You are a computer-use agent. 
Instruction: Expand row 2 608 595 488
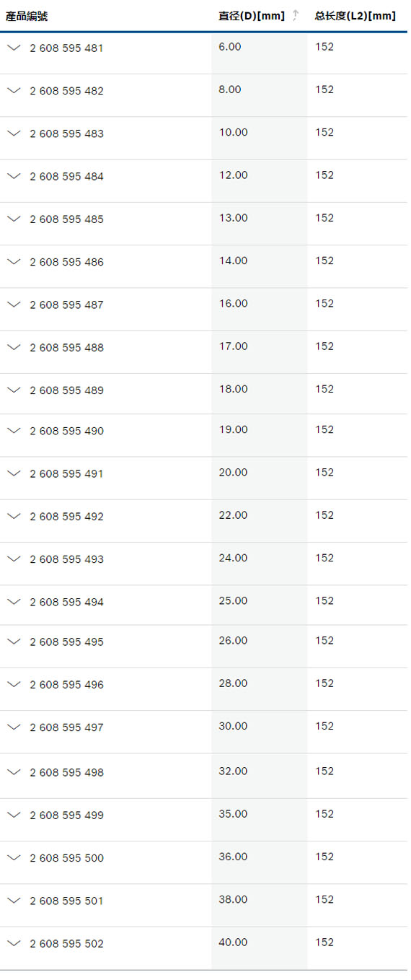[14, 346]
